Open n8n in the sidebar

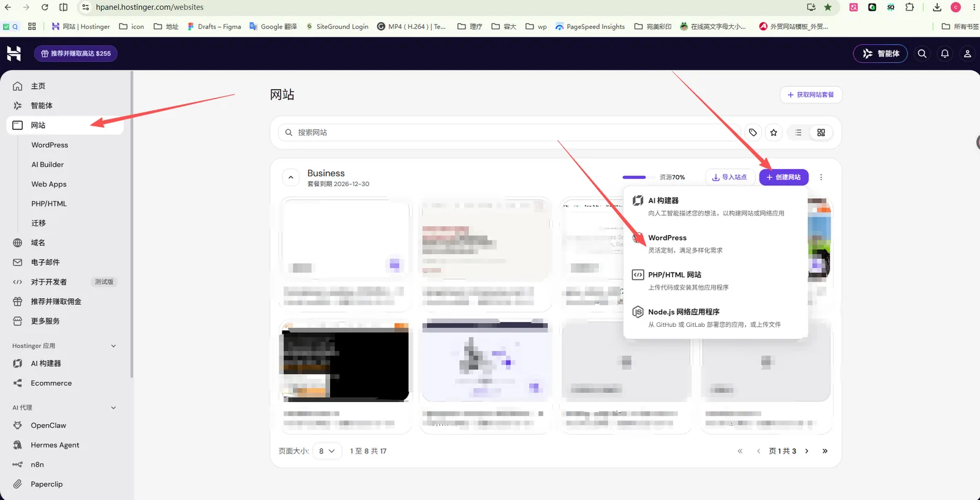[65, 465]
